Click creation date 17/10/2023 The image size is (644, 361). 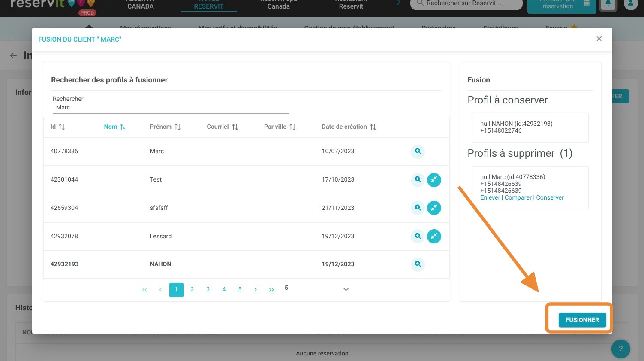click(x=338, y=179)
